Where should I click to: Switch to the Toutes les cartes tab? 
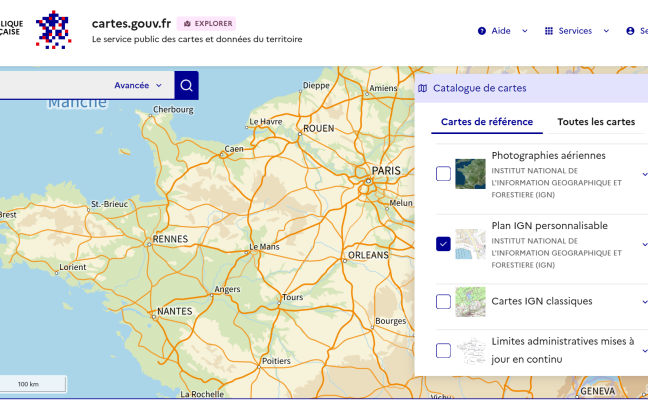(595, 122)
